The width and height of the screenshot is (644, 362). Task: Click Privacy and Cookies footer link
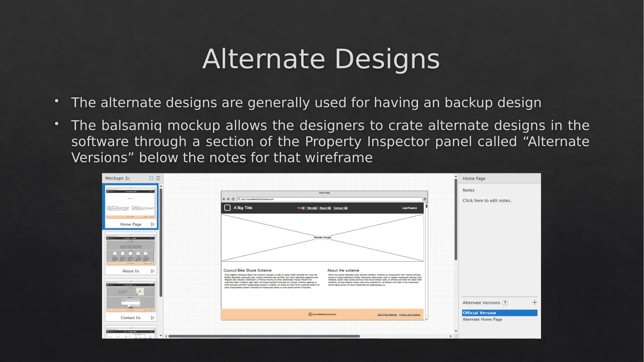tap(409, 315)
